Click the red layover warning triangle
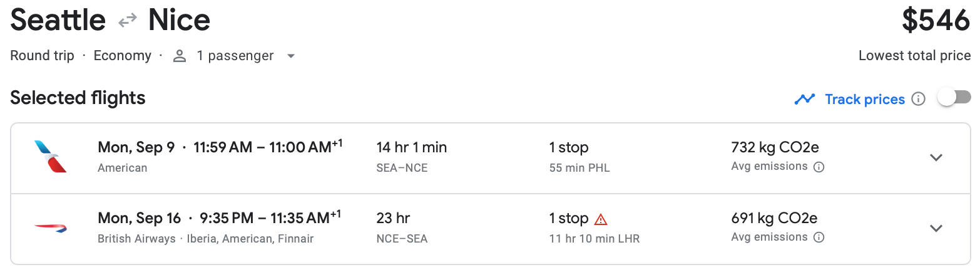 601,219
